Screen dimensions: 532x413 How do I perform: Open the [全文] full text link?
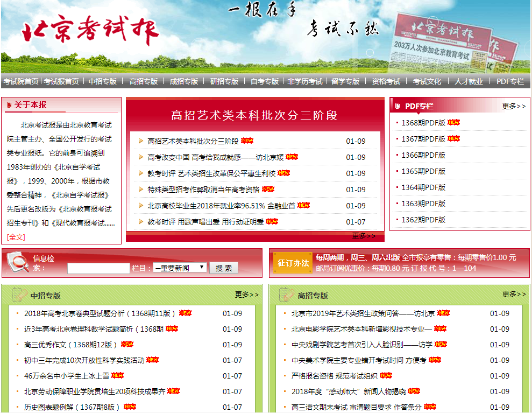16,237
